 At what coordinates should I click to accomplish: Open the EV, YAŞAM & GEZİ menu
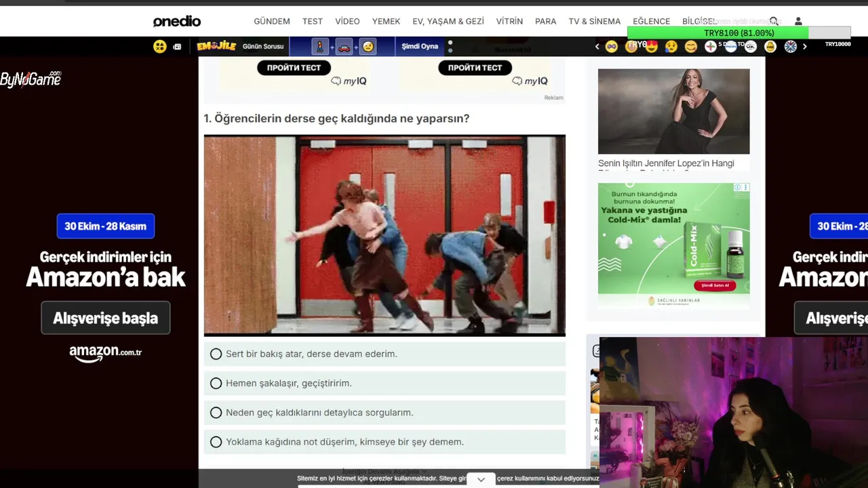448,22
